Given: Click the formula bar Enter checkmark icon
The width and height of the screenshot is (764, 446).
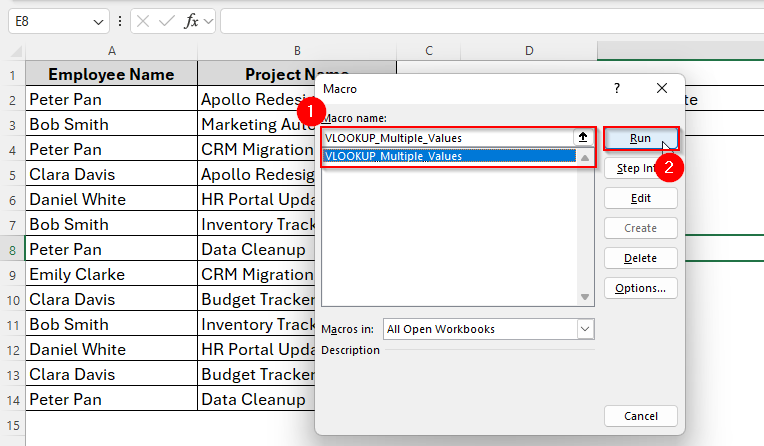Looking at the screenshot, I should click(166, 21).
